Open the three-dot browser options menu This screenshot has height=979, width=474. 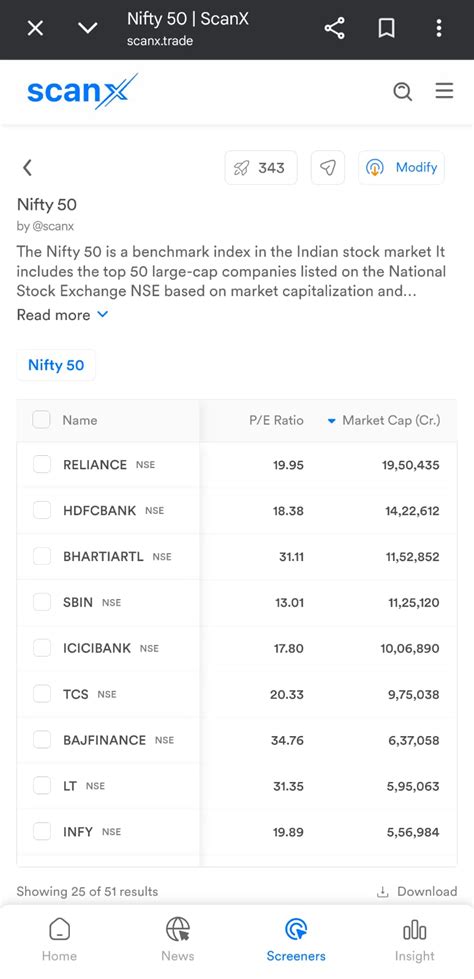pos(438,28)
